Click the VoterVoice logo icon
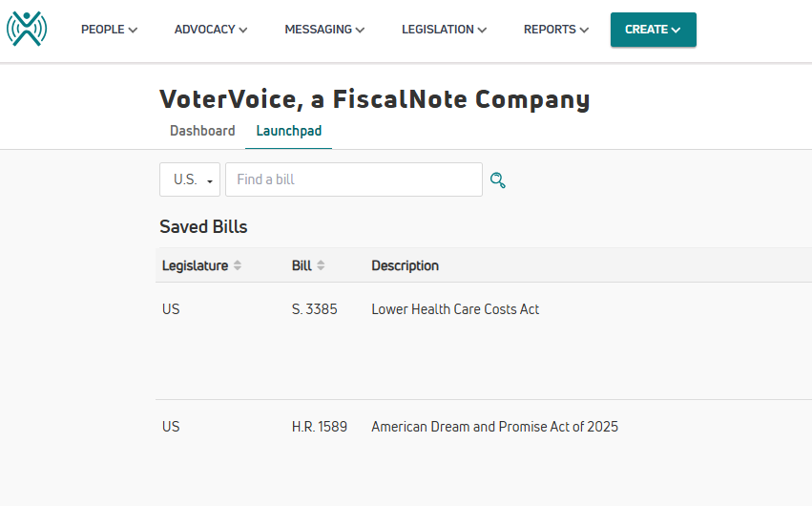The height and width of the screenshot is (506, 812). 27,29
